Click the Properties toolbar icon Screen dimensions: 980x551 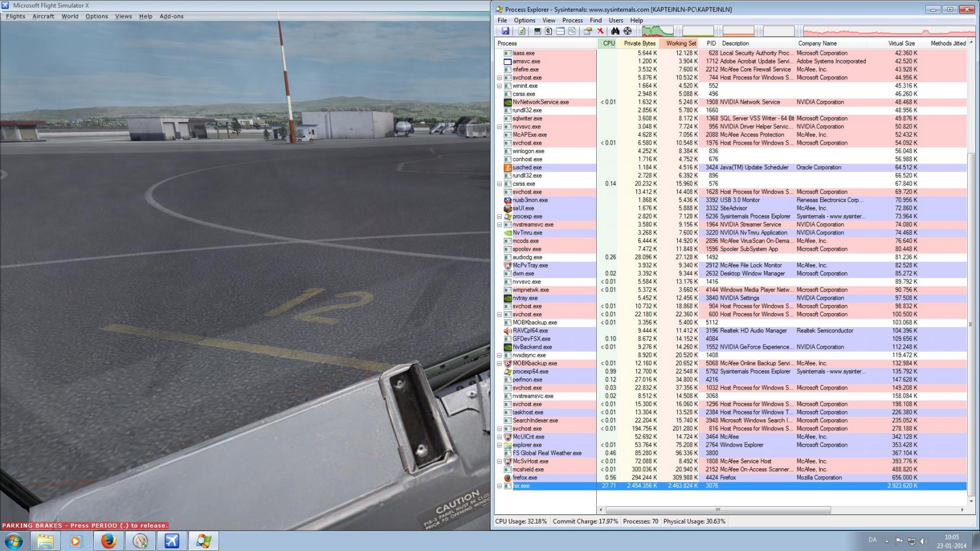(x=588, y=31)
